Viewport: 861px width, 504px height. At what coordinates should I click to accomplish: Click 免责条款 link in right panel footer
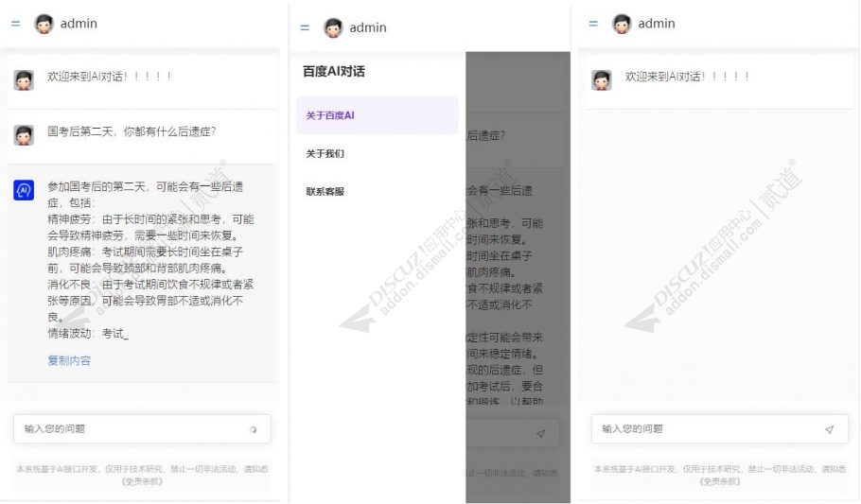tap(720, 481)
